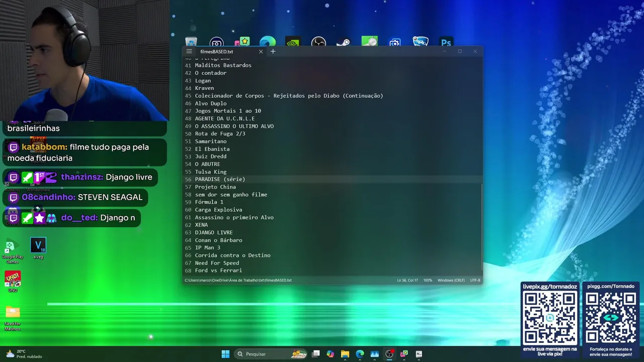Click the line 'Kraven'
The width and height of the screenshot is (644, 362).
click(204, 88)
